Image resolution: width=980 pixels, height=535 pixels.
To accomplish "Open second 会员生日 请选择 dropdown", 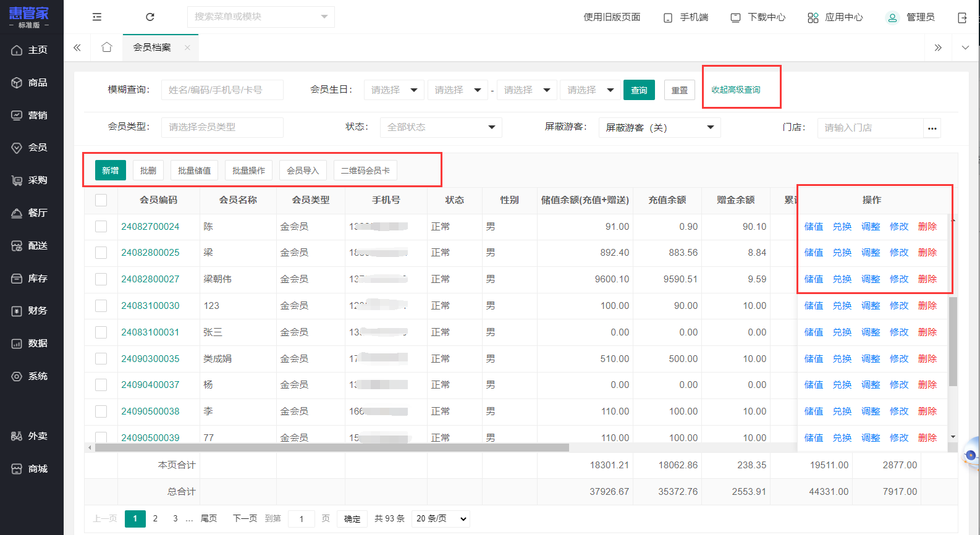I will coord(457,90).
